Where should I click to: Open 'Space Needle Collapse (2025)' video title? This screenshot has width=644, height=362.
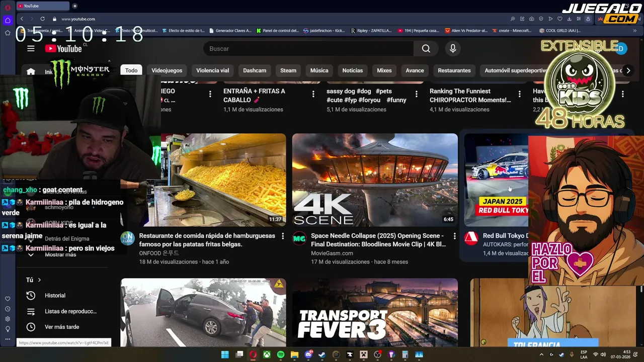pyautogui.click(x=378, y=240)
